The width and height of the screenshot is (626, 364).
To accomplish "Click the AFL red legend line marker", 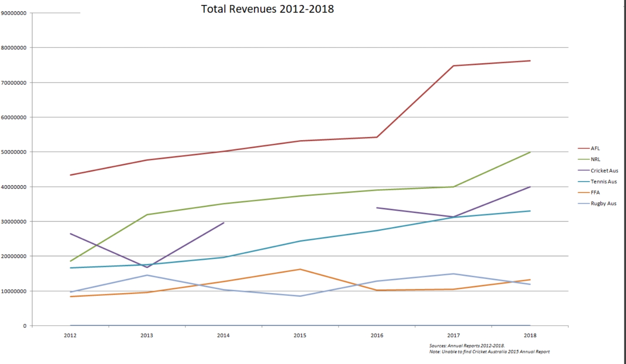I will pos(584,149).
